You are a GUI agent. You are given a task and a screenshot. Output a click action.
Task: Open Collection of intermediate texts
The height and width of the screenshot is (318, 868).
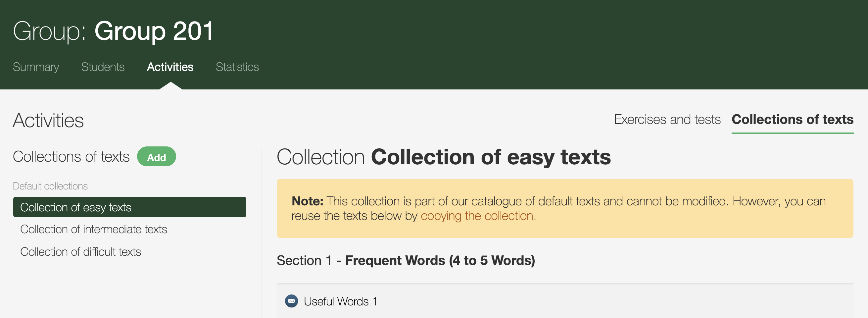click(x=94, y=229)
